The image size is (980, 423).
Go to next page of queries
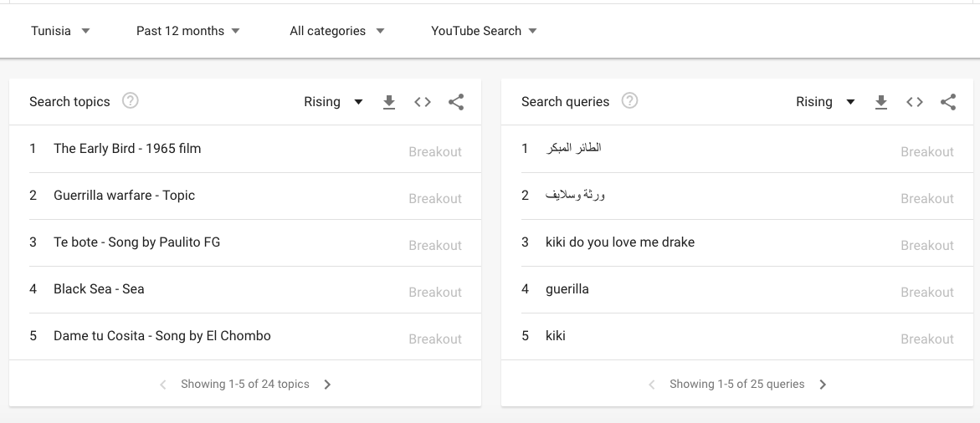[x=823, y=385]
